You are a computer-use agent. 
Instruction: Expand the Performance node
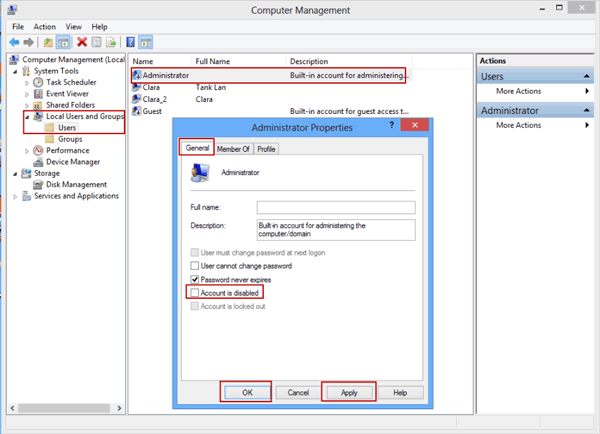27,151
